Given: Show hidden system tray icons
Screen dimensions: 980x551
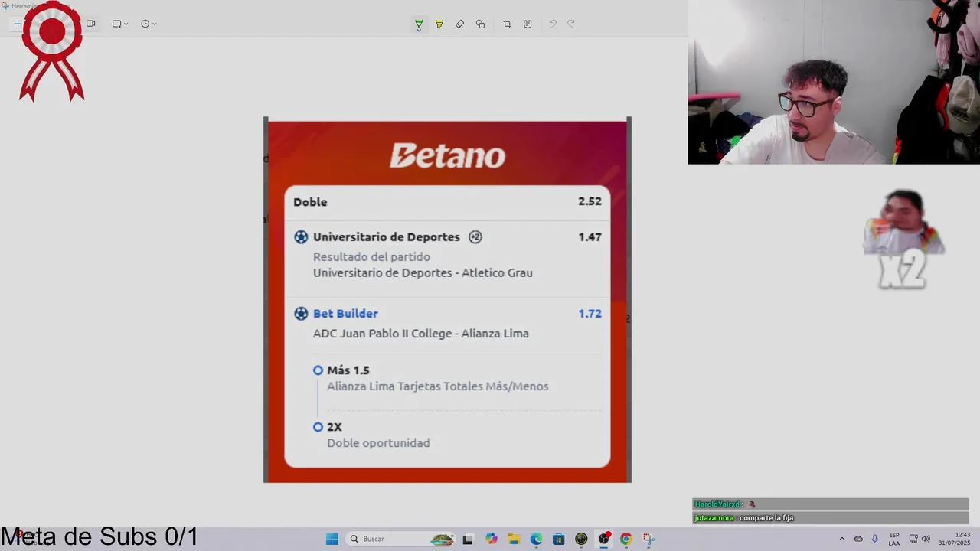Looking at the screenshot, I should [x=842, y=539].
